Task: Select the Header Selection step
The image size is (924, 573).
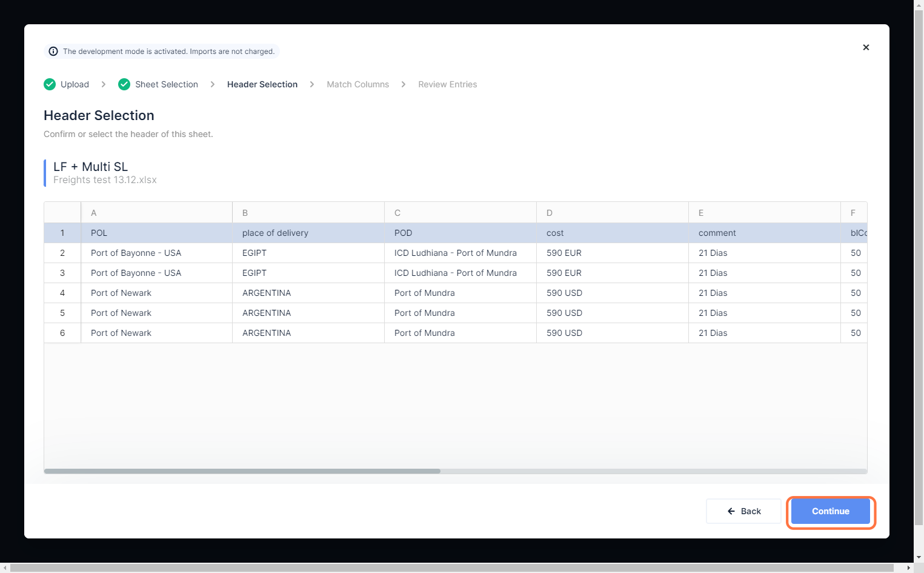Action: click(262, 84)
